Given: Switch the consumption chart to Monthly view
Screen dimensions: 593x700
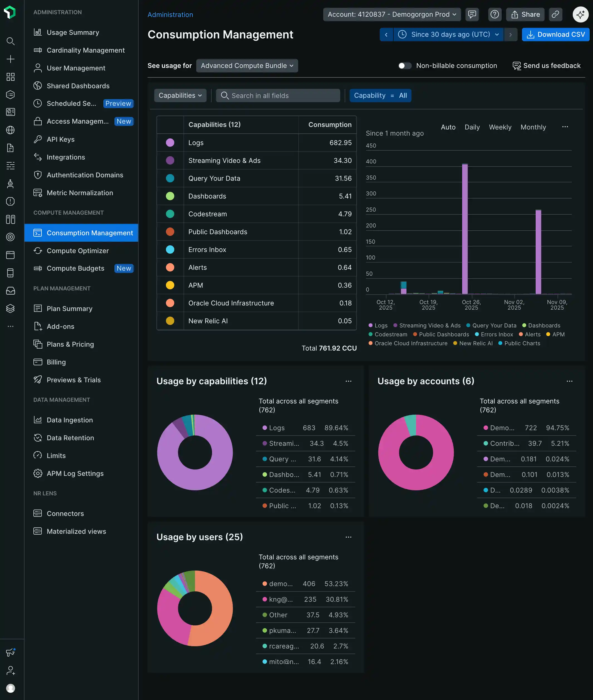Looking at the screenshot, I should click(533, 127).
